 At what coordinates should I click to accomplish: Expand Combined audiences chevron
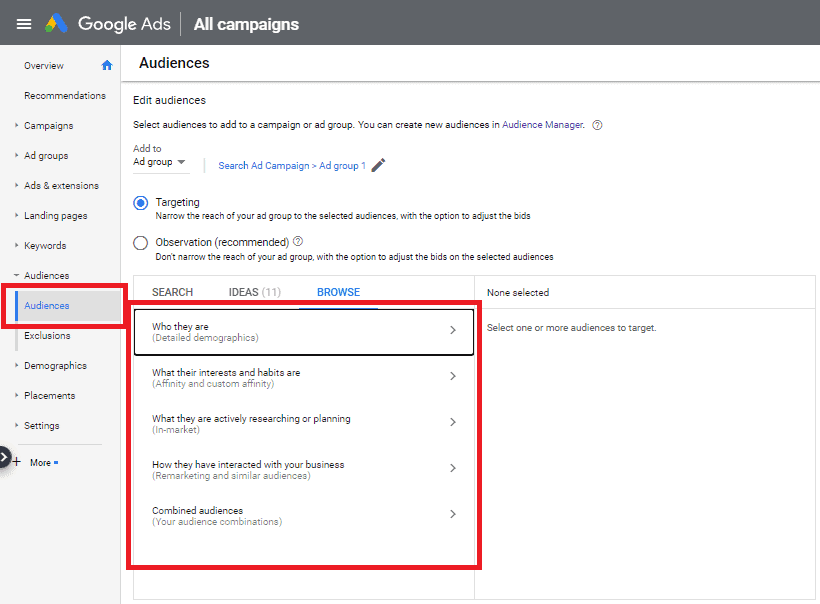click(x=453, y=514)
